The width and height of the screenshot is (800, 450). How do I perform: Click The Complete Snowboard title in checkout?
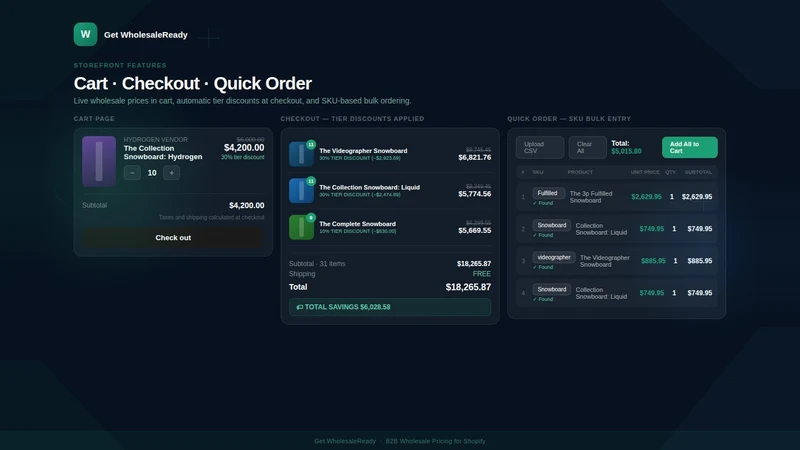[x=357, y=224]
